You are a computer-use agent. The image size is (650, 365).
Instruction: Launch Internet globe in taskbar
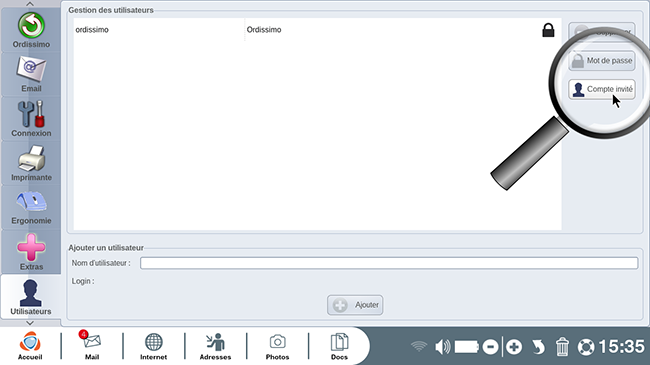[153, 346]
